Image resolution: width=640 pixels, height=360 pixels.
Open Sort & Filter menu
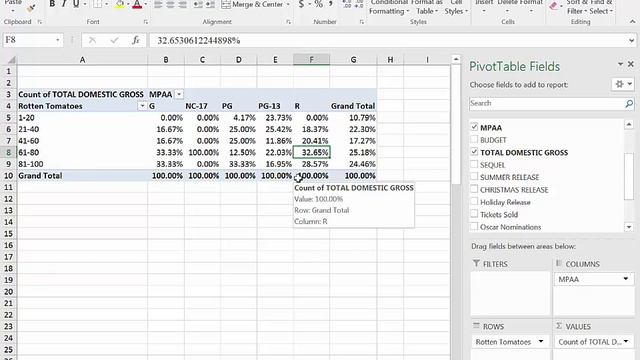click(x=577, y=8)
